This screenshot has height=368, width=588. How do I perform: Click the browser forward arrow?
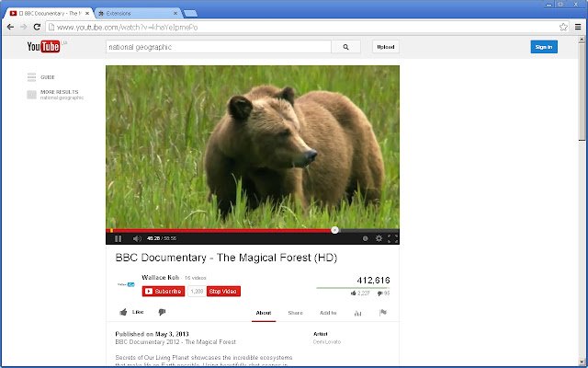click(24, 27)
